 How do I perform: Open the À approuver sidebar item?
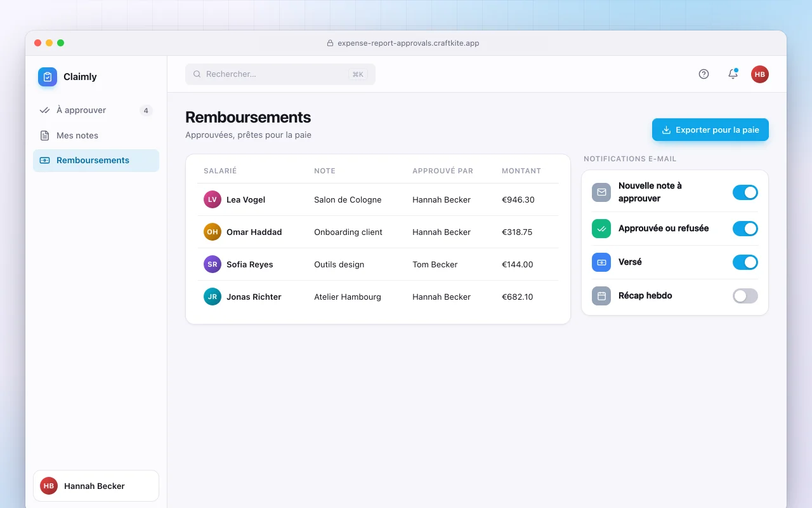tap(96, 110)
